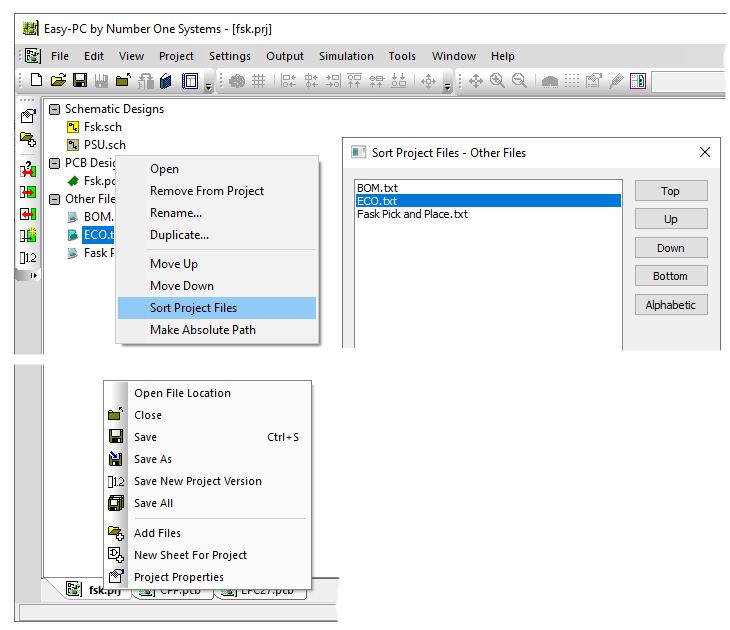This screenshot has width=730, height=630.
Task: Choose Open File Location menu entry
Action: (208, 393)
